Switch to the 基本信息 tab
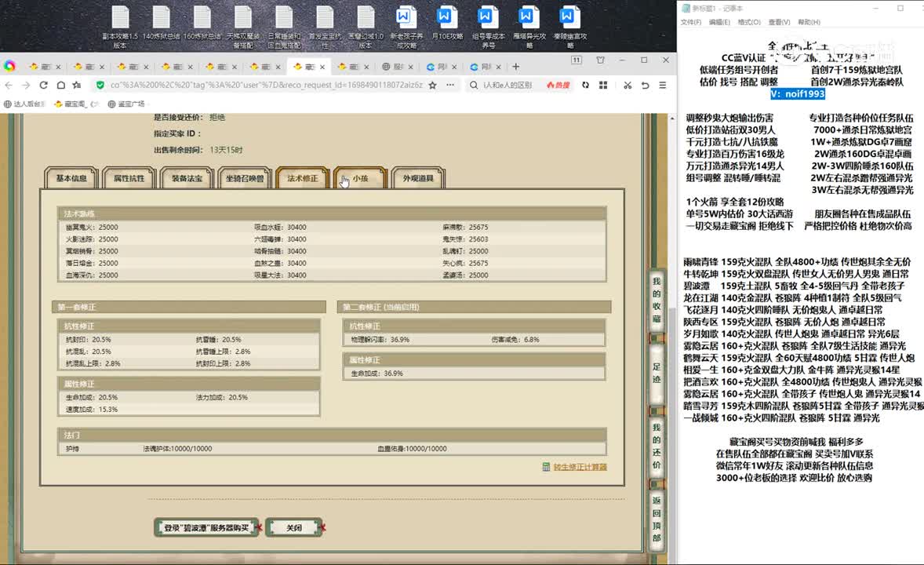This screenshot has height=565, width=924. click(71, 178)
